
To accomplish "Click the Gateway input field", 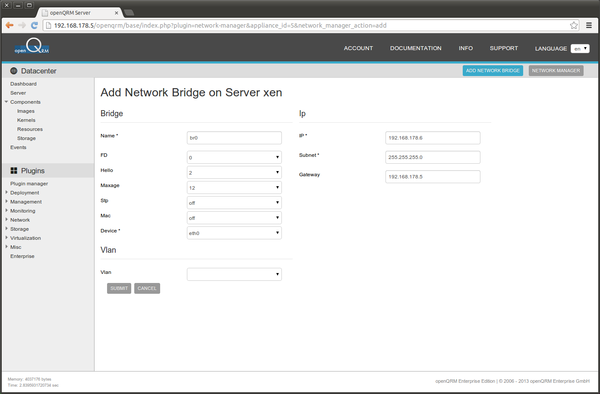I will pos(432,177).
